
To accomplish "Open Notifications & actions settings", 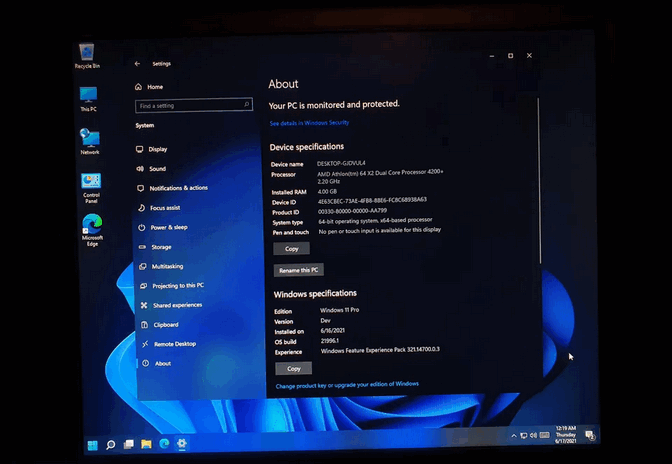I will [x=172, y=188].
